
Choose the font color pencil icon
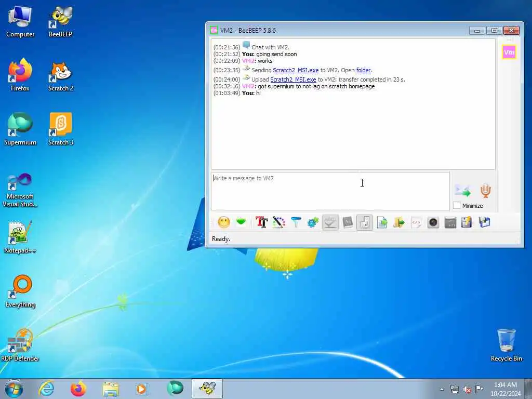(278, 222)
